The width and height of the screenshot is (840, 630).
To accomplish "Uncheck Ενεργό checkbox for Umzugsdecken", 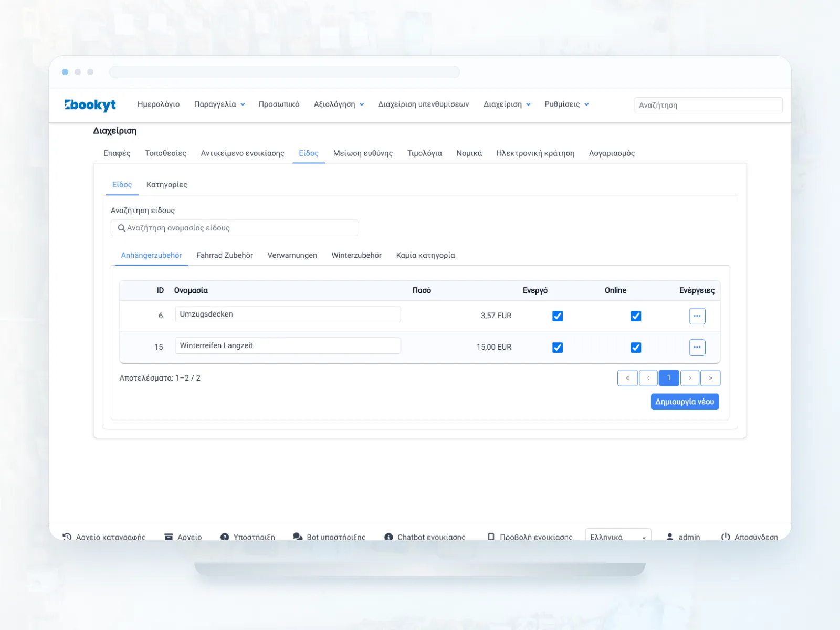I will (x=558, y=316).
